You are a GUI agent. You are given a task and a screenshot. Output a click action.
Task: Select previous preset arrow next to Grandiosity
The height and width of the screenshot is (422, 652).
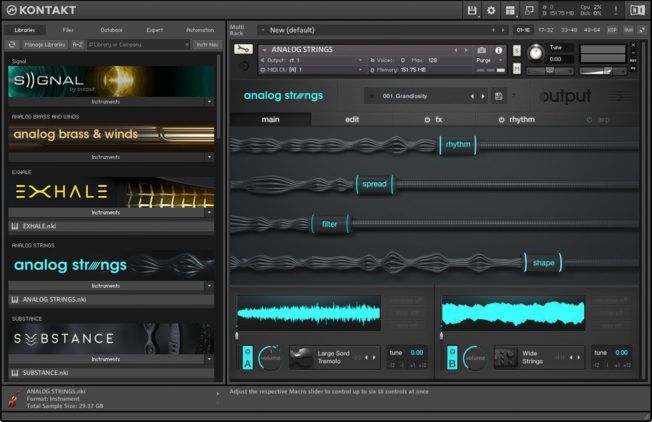[x=472, y=96]
